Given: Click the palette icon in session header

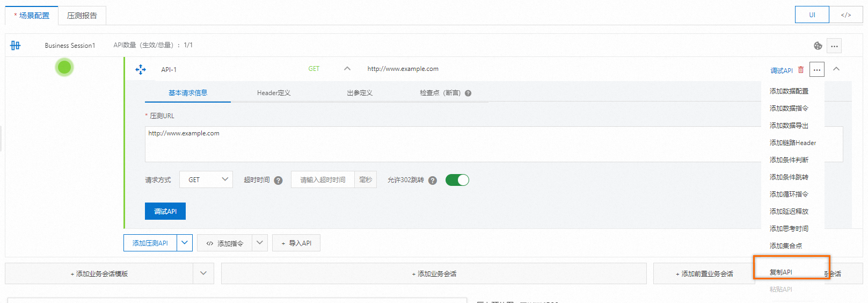Looking at the screenshot, I should pos(818,46).
